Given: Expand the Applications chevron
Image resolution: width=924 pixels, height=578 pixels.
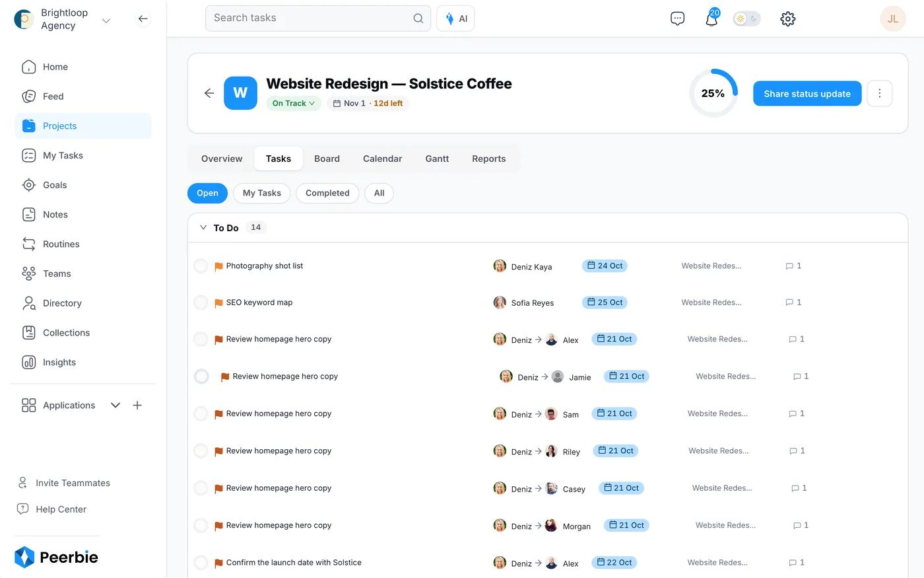Looking at the screenshot, I should pos(115,406).
